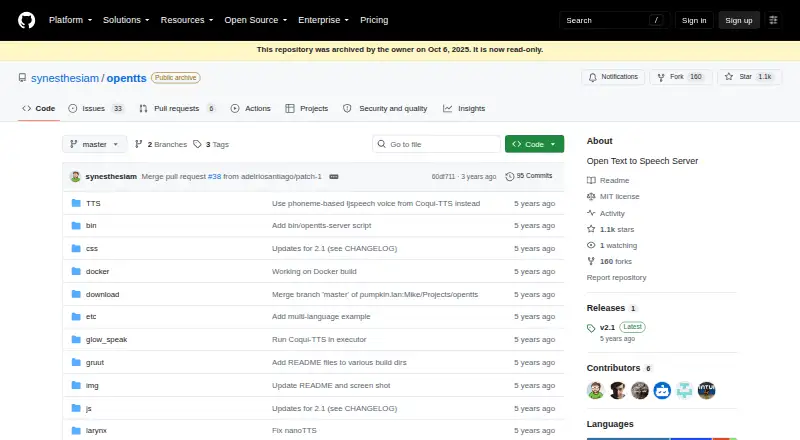Open the bin folder icon
The width and height of the screenshot is (800, 440).
point(76,226)
